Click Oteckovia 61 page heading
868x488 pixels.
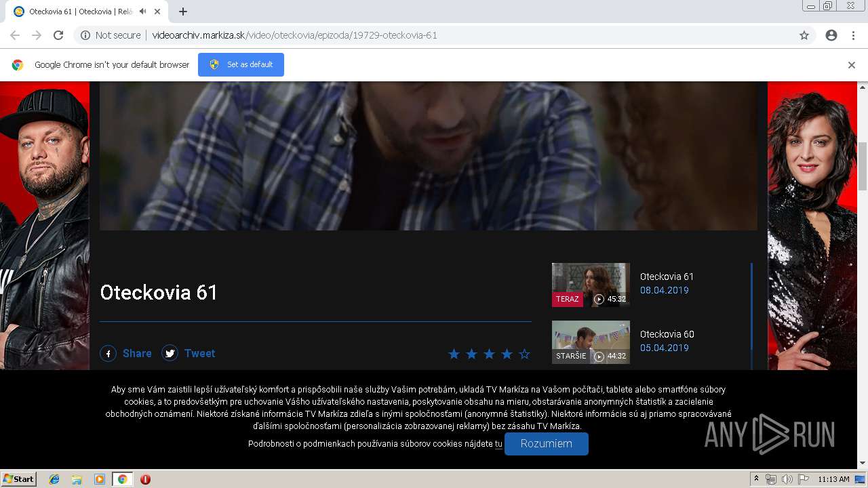[159, 292]
